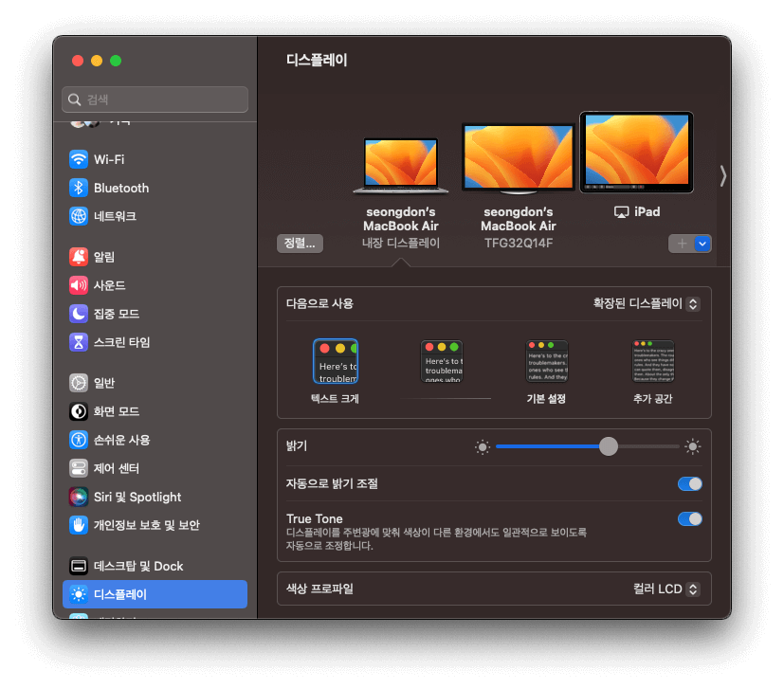Open 개인정보 보호 및 보안 hand icon

point(79,525)
